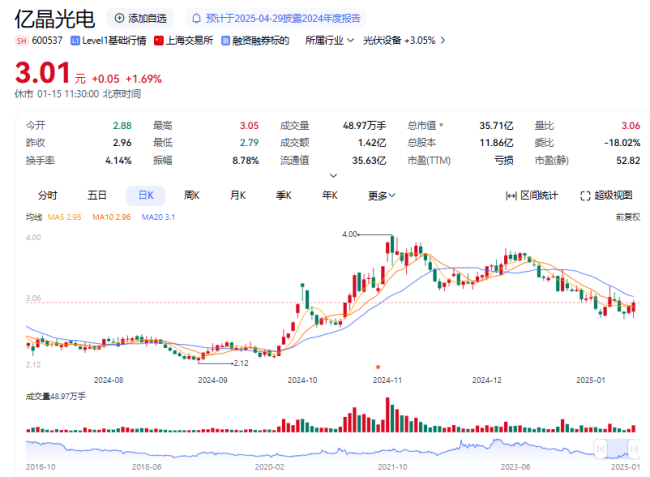The width and height of the screenshot is (650, 477).
Task: Click the right handle of timeline range slider
Action: (634, 448)
